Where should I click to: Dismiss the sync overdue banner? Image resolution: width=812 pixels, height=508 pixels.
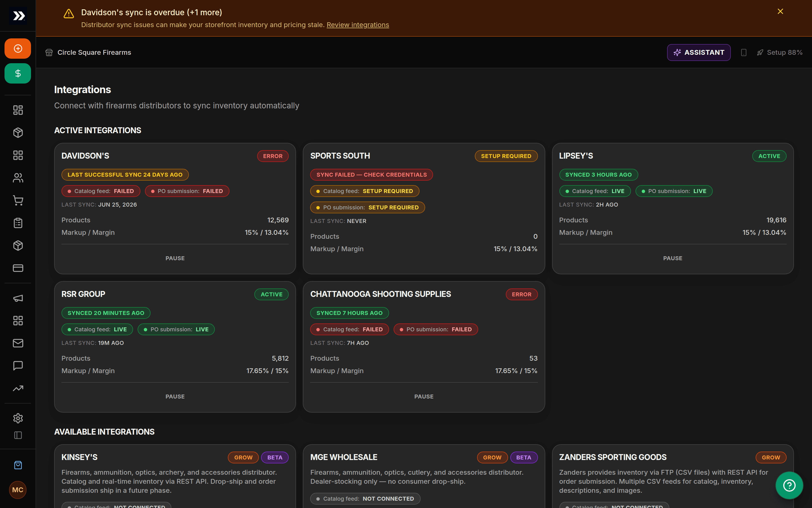(x=780, y=11)
